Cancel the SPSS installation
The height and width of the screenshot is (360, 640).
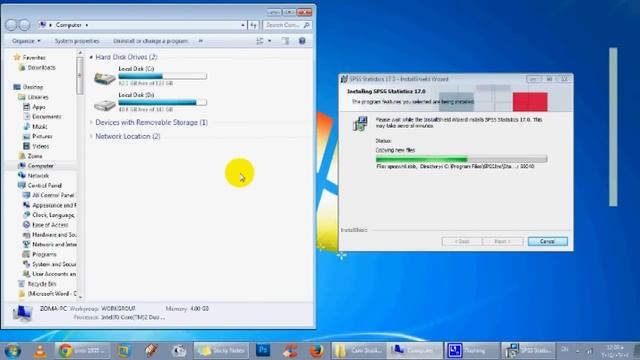[547, 241]
